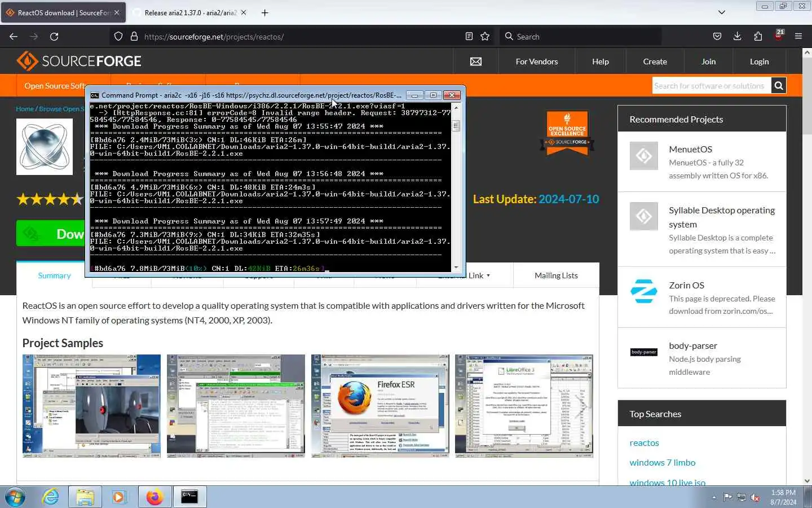
Task: Click the muted volume tray icon
Action: [756, 497]
